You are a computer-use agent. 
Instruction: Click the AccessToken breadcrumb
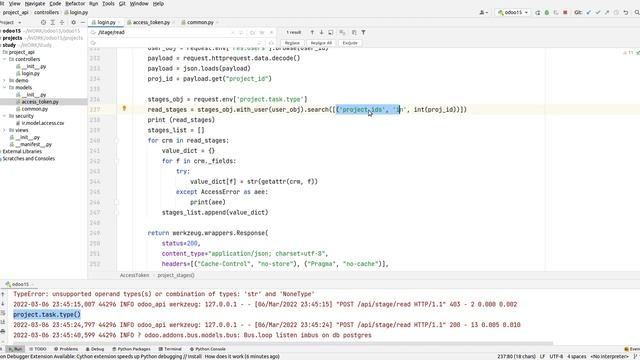click(x=134, y=276)
